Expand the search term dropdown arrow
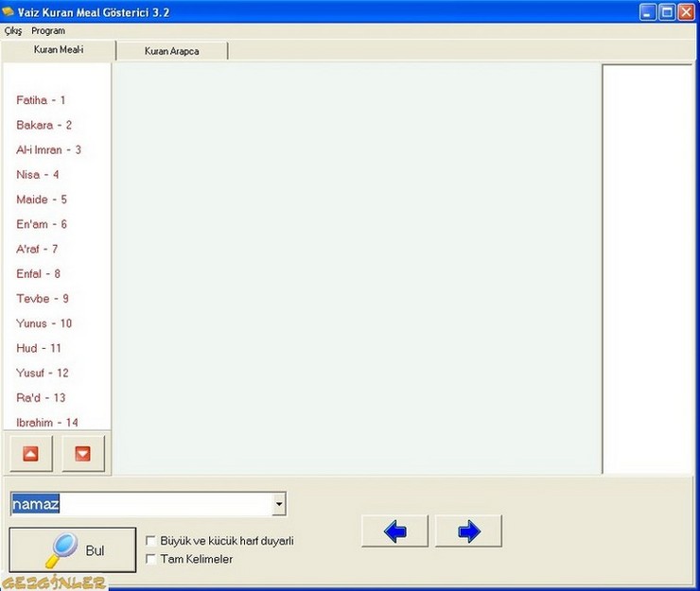 click(x=278, y=505)
